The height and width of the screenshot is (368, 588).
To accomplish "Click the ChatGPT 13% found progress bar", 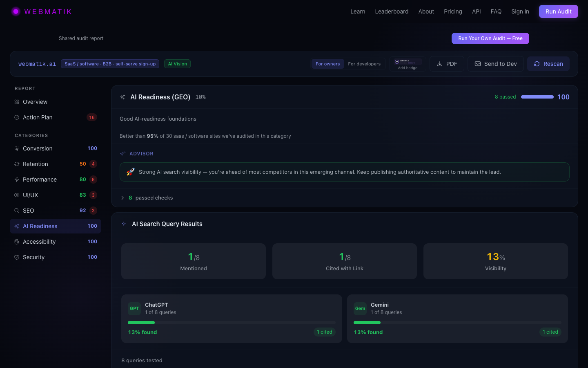I will coord(232,323).
